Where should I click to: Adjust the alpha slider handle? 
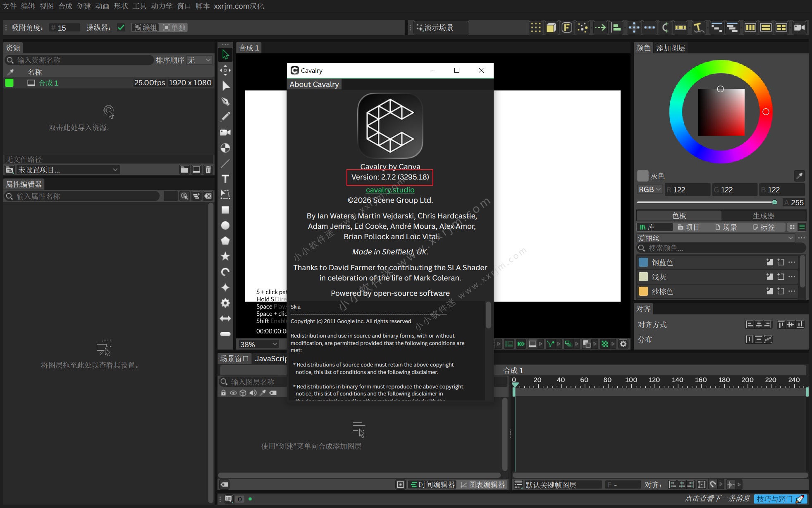(x=774, y=202)
